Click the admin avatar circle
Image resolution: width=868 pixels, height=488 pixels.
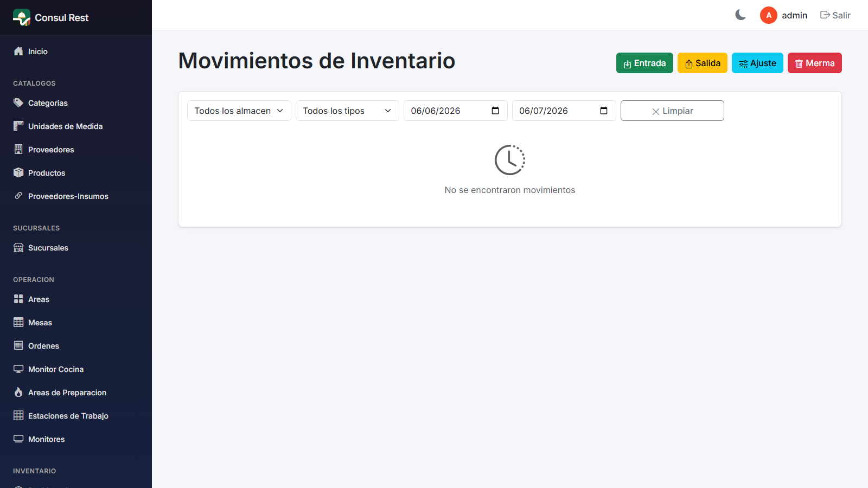click(769, 15)
